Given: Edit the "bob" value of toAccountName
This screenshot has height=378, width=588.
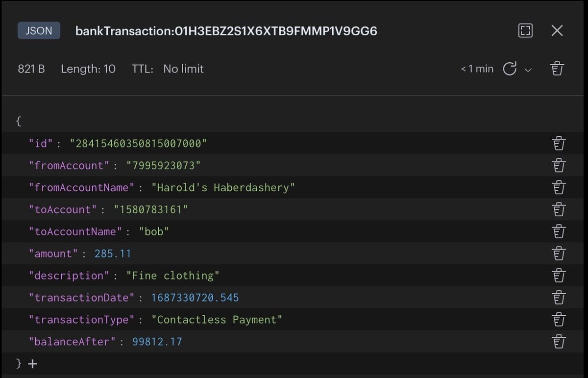Looking at the screenshot, I should (x=154, y=231).
